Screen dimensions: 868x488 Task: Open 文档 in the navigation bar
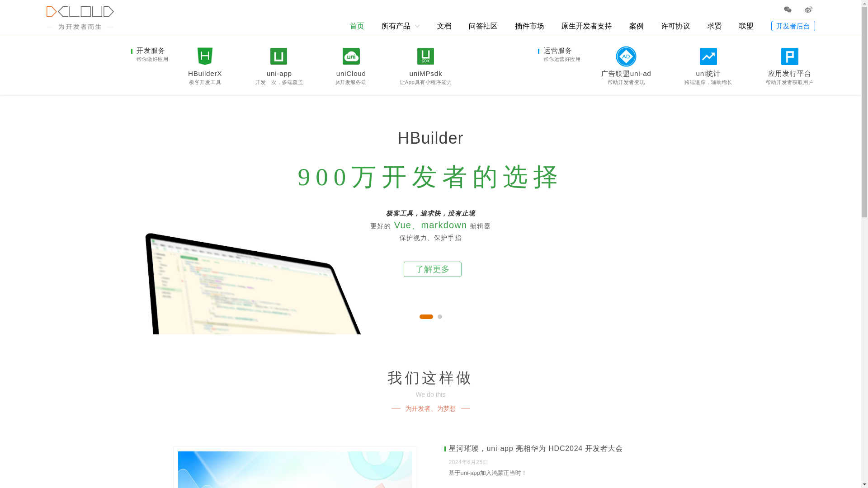(x=444, y=26)
